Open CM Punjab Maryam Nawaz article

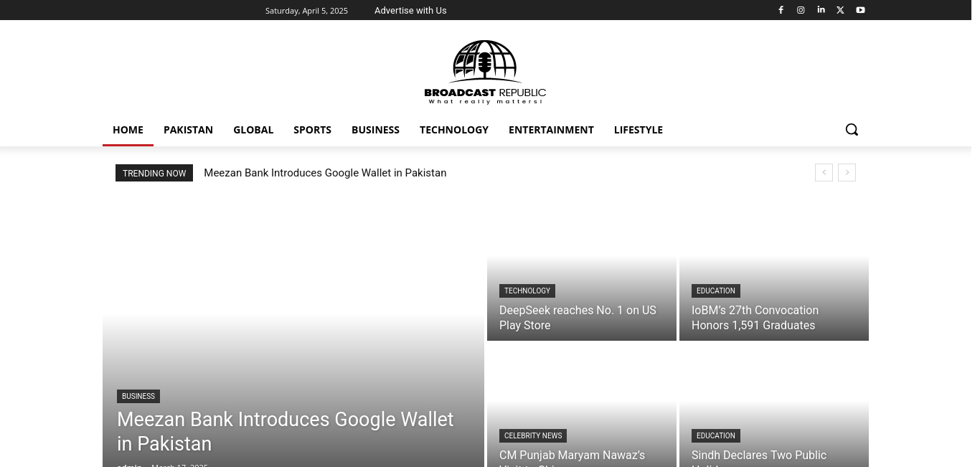pyautogui.click(x=572, y=456)
